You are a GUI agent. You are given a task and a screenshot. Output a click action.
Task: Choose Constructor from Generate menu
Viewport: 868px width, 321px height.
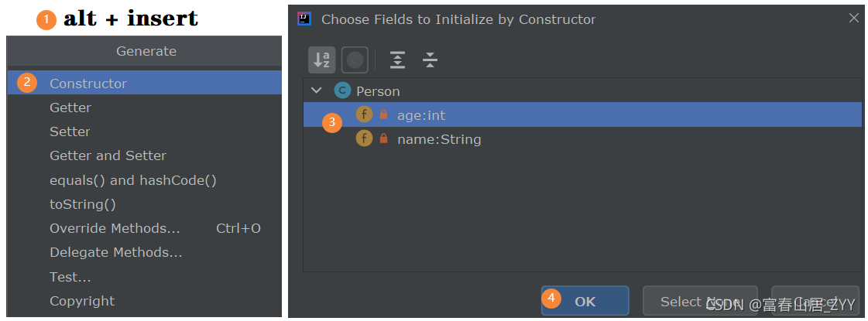[145, 83]
